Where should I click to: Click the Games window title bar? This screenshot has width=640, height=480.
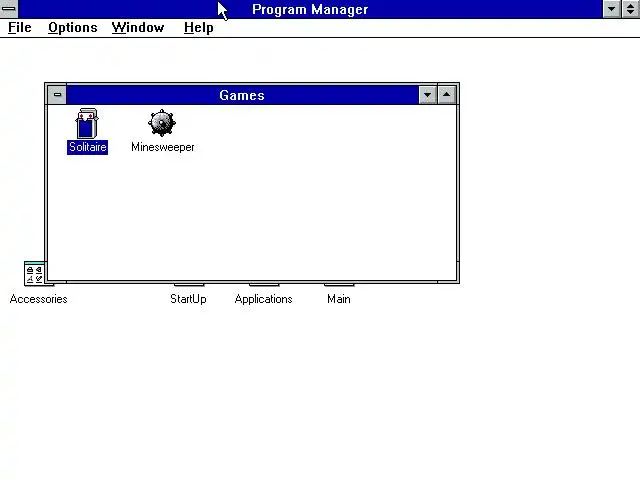click(242, 95)
